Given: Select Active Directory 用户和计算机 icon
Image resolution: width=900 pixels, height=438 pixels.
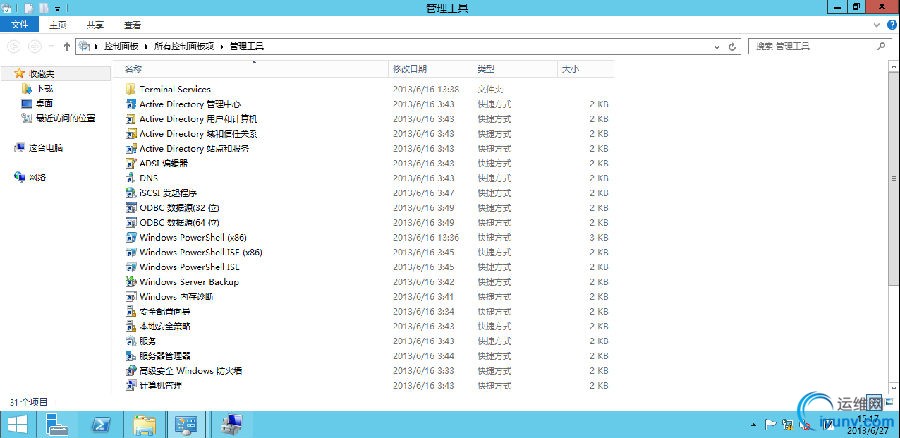Looking at the screenshot, I should pos(130,119).
